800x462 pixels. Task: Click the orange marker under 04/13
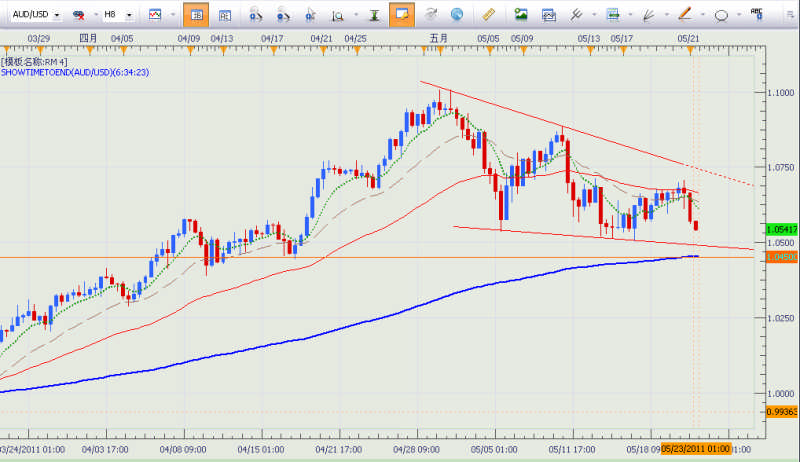click(223, 50)
